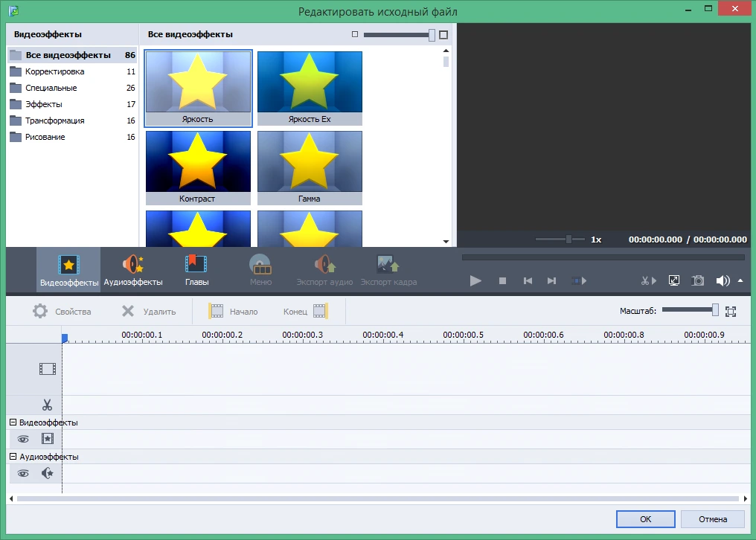
Task: Confirm with OK button
Action: (646, 519)
